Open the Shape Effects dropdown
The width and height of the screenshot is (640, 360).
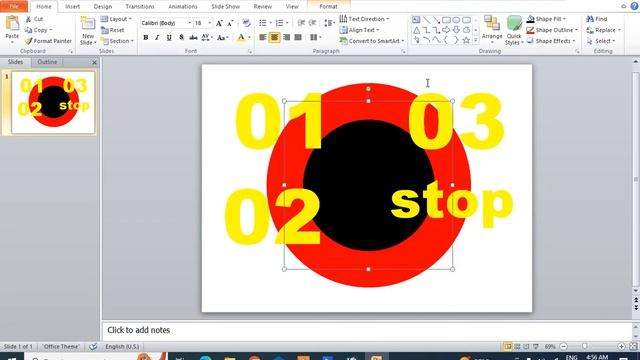(x=551, y=41)
